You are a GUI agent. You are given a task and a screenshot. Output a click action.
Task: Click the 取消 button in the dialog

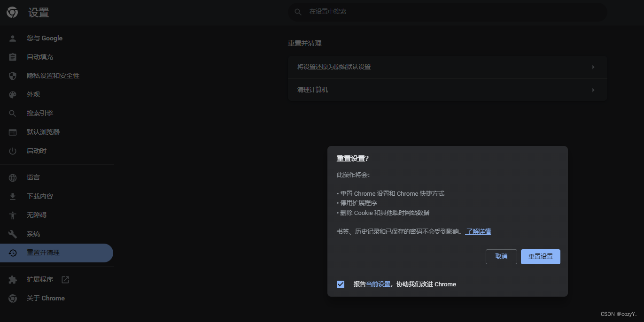tap(501, 257)
